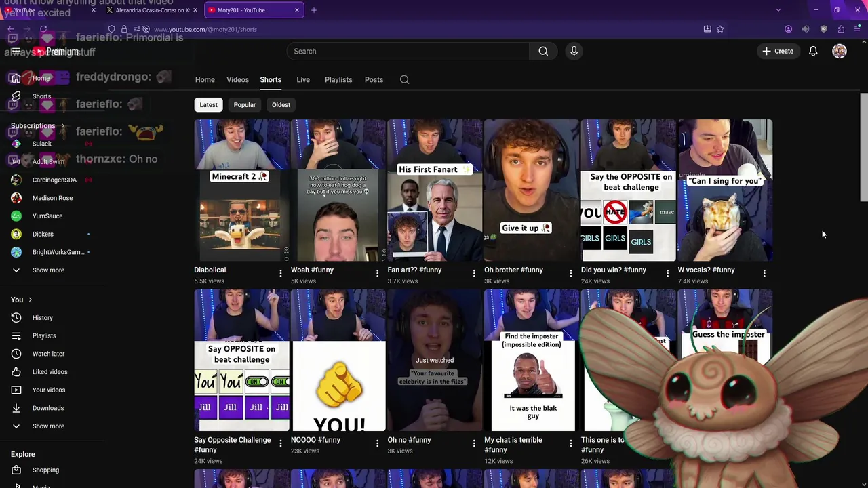Play the 'His First Fanart' short thumbnail
The image size is (868, 488).
[x=435, y=190]
